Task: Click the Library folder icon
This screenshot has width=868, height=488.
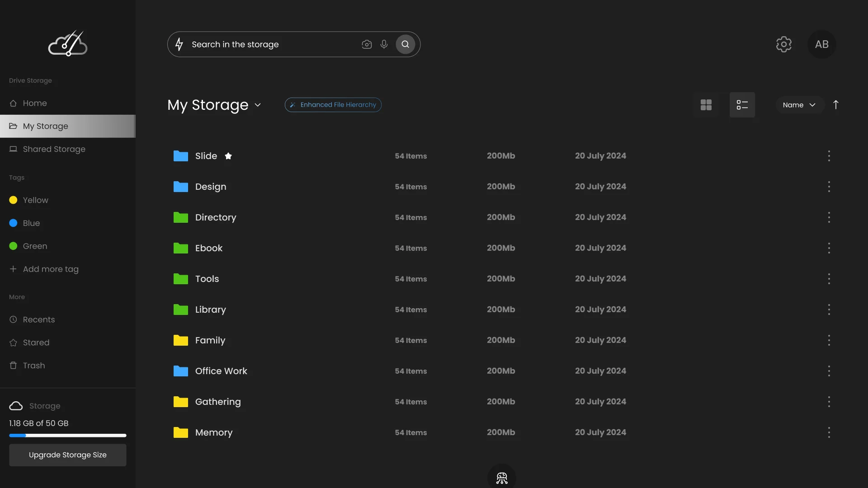Action: 181,310
